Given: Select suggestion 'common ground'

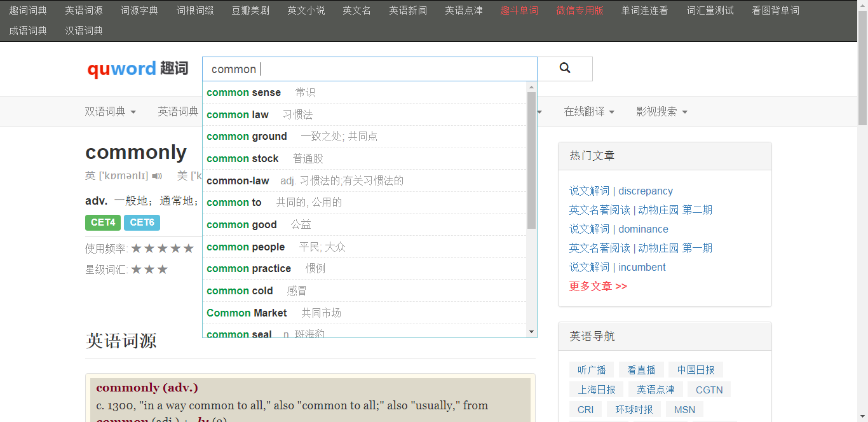Looking at the screenshot, I should click(x=365, y=136).
